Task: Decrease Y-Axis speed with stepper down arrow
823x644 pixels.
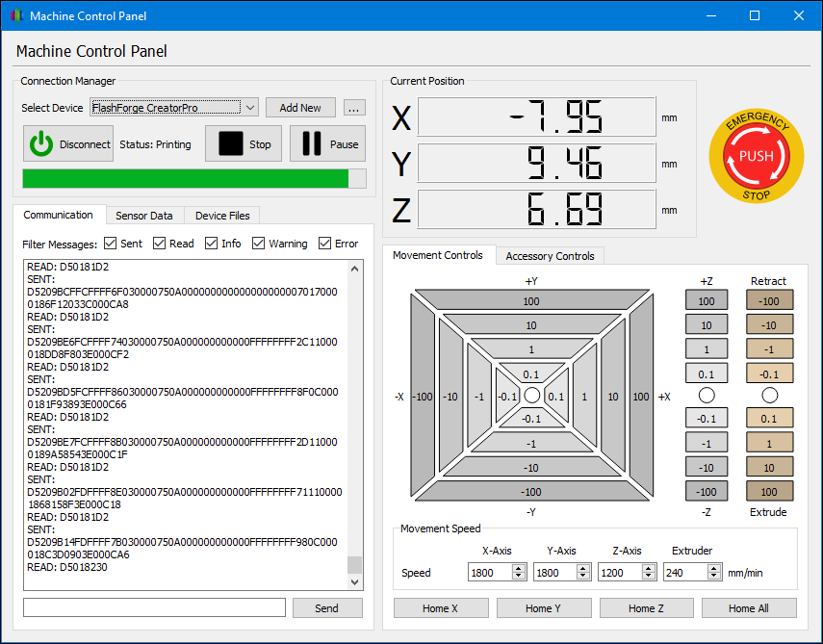Action: pos(583,576)
